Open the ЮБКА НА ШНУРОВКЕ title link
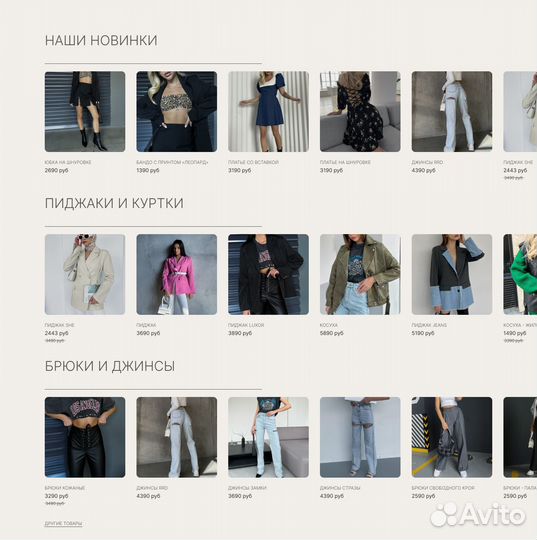 pos(68,162)
